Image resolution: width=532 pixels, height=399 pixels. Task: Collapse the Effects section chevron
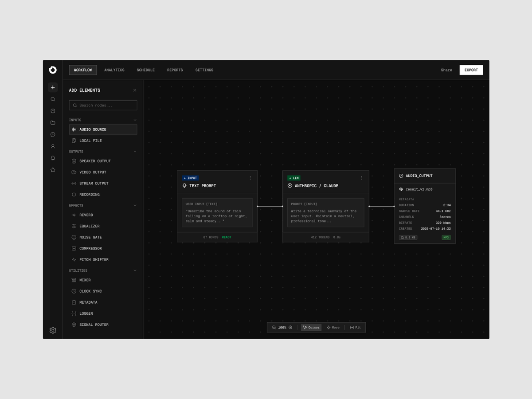click(x=135, y=205)
